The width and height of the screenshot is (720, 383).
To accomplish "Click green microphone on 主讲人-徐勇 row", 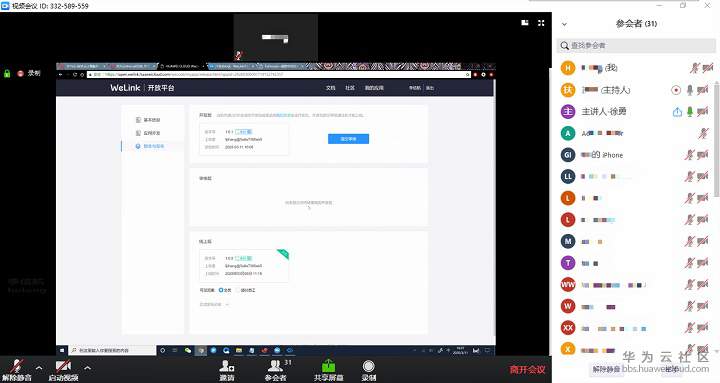I will pos(689,112).
